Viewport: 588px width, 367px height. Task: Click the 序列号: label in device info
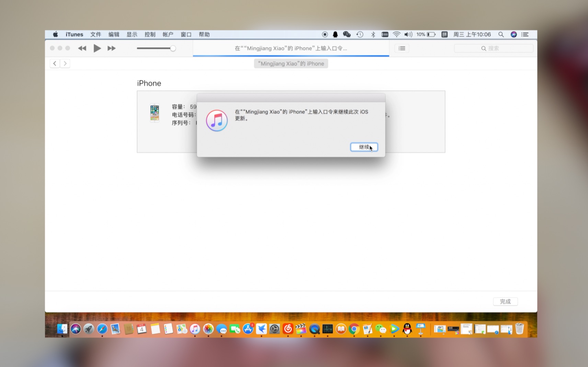click(x=181, y=123)
